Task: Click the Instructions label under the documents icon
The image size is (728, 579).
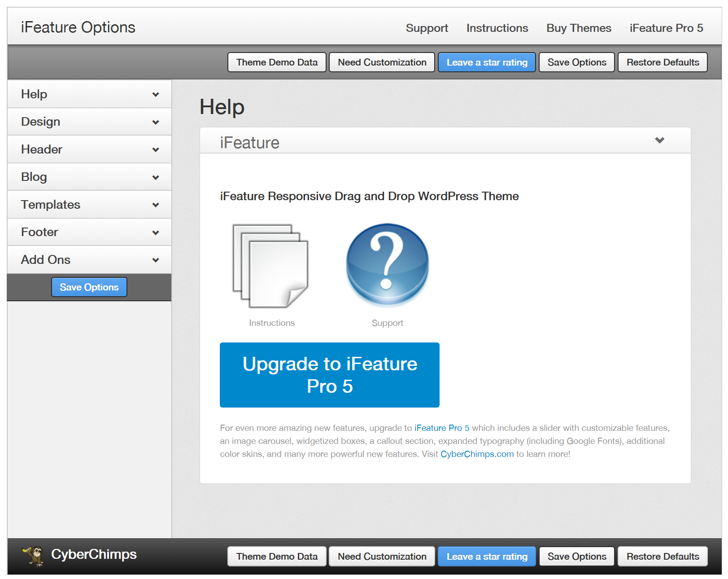Action: pyautogui.click(x=272, y=323)
